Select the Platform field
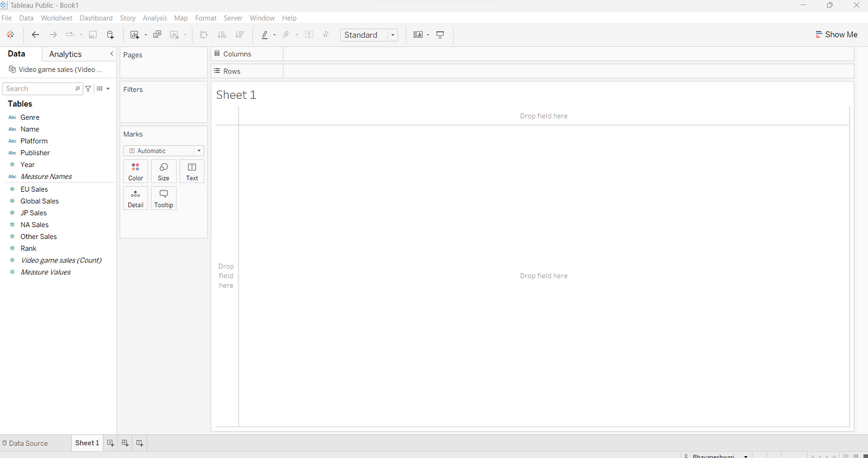The width and height of the screenshot is (868, 458). [34, 141]
